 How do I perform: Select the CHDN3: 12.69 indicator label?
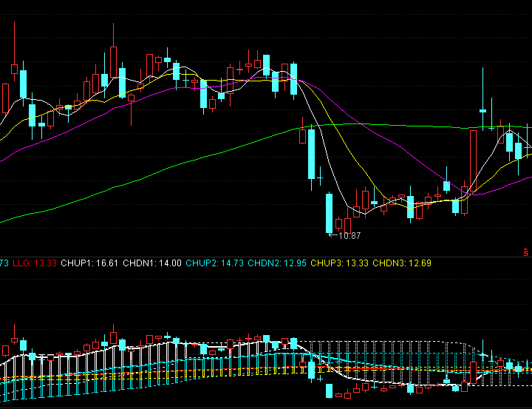402,263
